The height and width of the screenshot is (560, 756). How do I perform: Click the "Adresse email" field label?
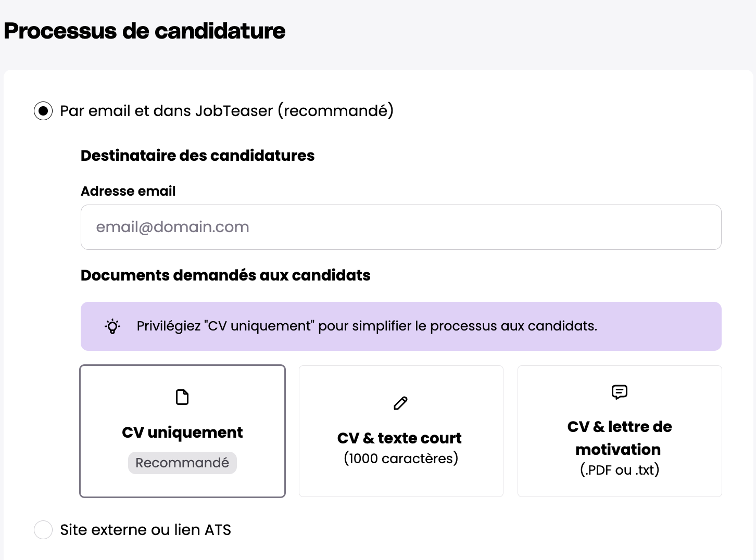click(x=128, y=191)
